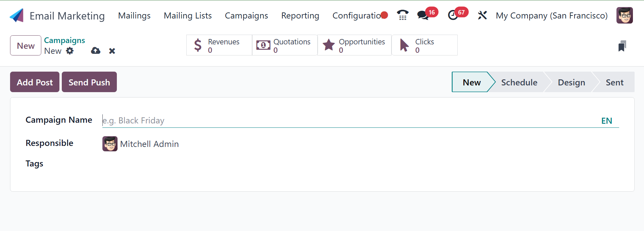Expand the Configuration menu

pyautogui.click(x=357, y=15)
